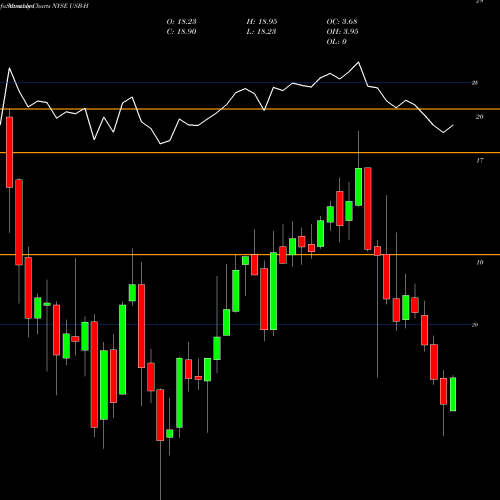Click the 'NYSE USB-H' chart title
Viewport: 500px width, 500px height.
point(70,6)
